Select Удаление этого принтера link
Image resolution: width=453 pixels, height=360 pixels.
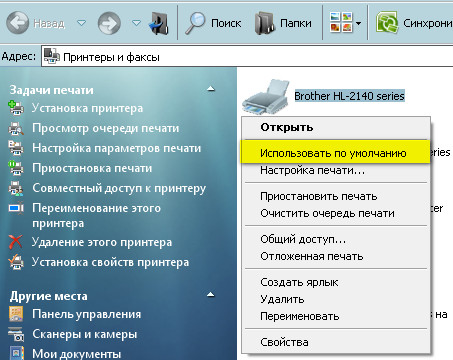point(102,242)
